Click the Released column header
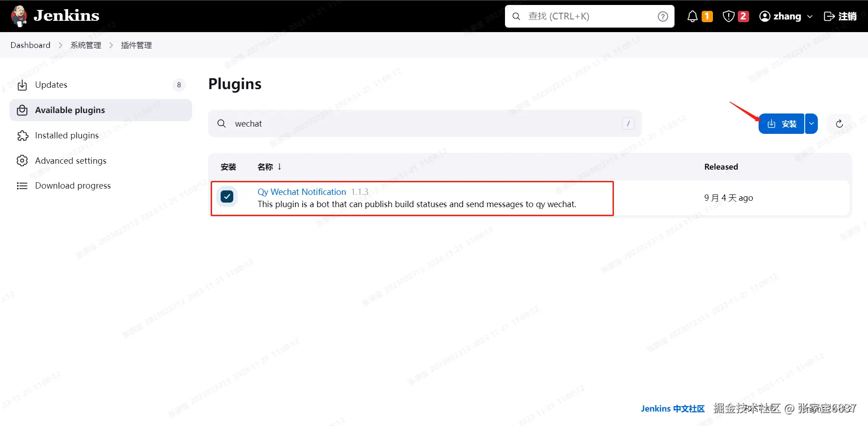This screenshot has width=868, height=426. coord(721,167)
